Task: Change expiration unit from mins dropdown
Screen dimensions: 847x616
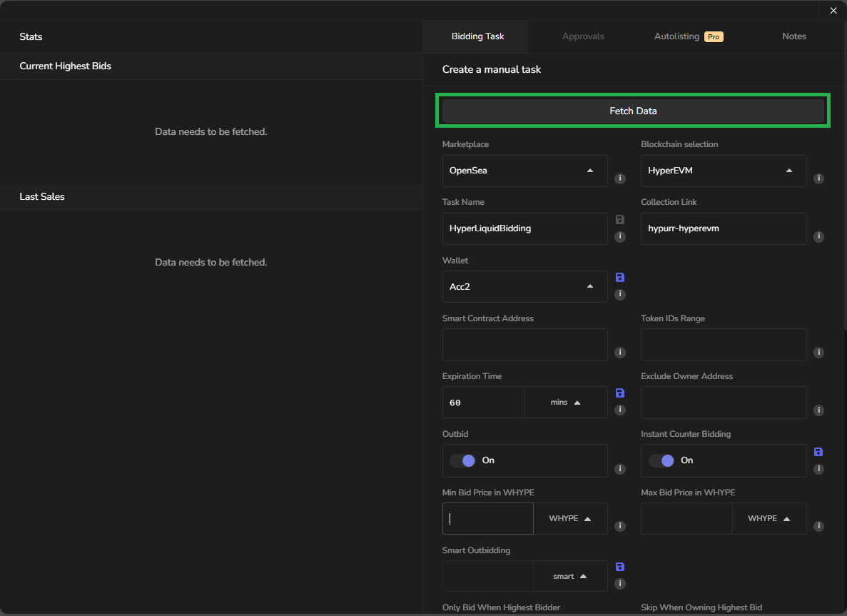Action: 566,403
